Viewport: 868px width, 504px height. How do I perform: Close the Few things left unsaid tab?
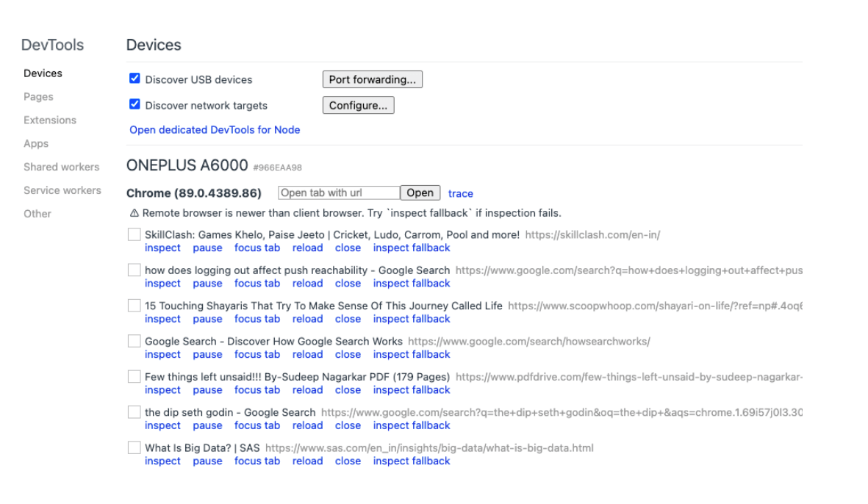coord(348,390)
